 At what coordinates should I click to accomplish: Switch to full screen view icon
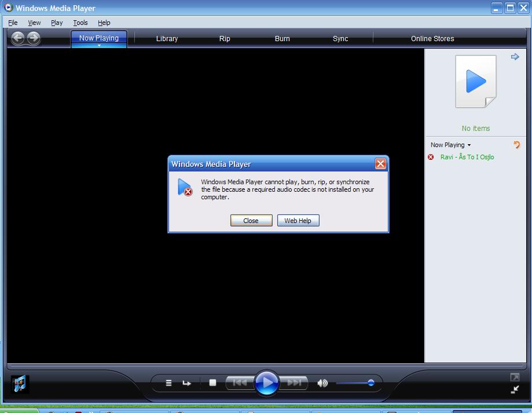click(515, 377)
